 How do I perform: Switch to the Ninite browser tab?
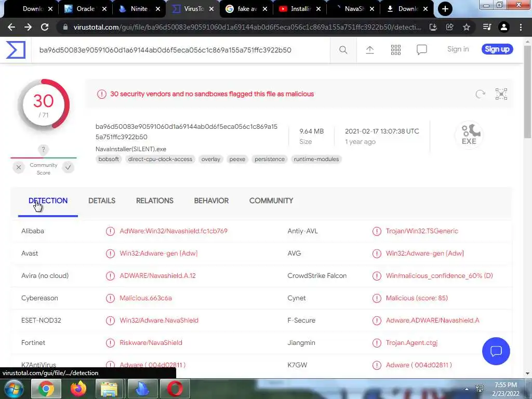[x=138, y=9]
